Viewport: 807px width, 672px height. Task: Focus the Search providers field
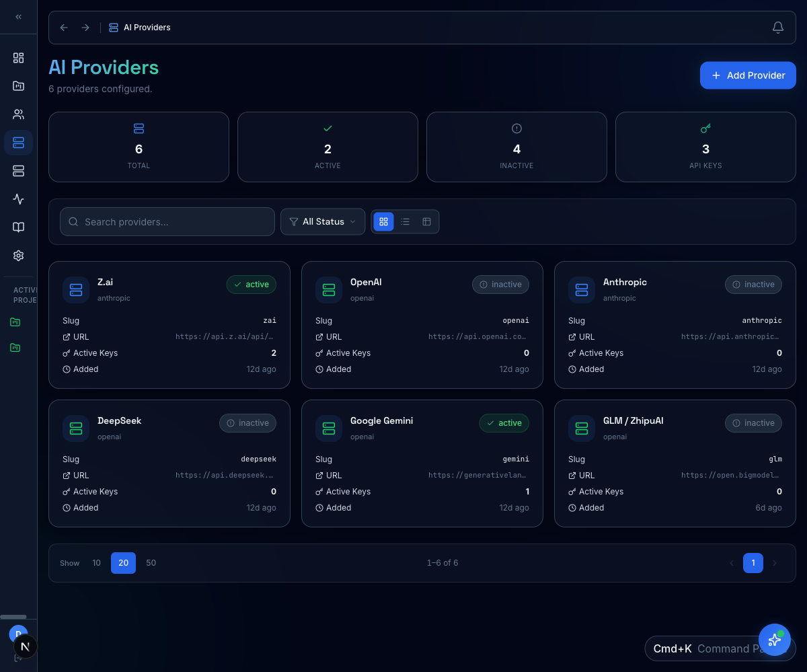pyautogui.click(x=167, y=221)
